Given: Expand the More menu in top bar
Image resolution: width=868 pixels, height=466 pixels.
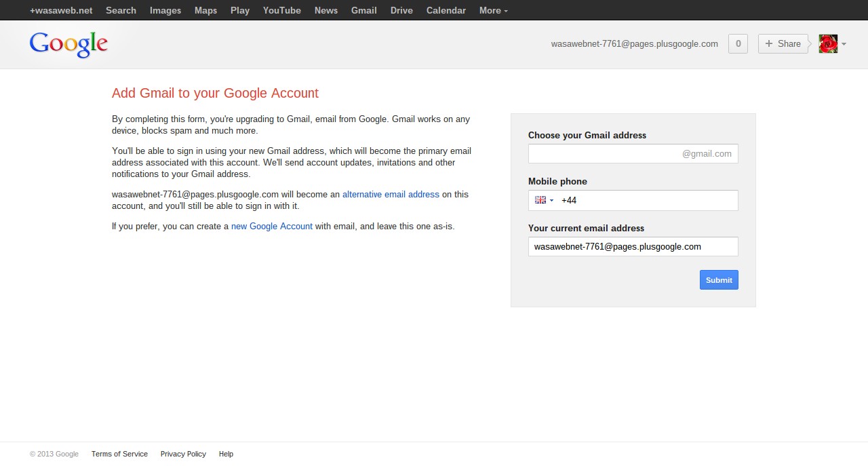Looking at the screenshot, I should (493, 10).
